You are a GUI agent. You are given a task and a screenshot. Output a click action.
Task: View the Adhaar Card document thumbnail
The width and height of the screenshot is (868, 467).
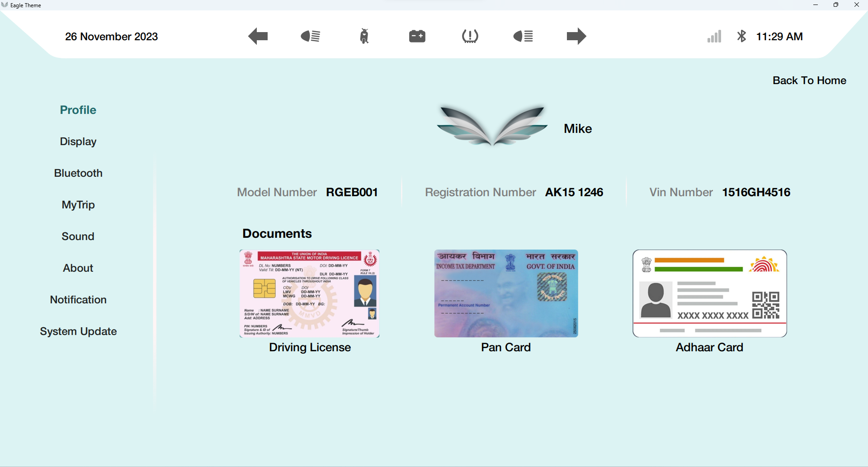pos(710,293)
